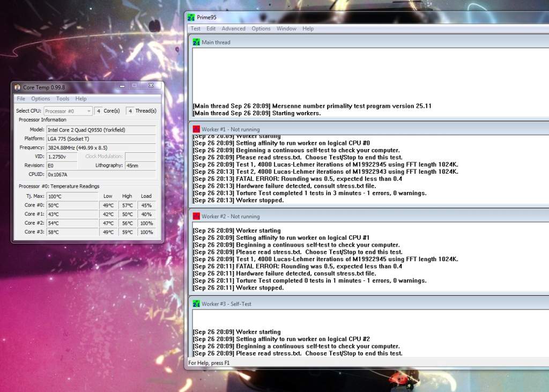Open the Options menu in Core Temp
549x392 pixels.
pyautogui.click(x=41, y=99)
